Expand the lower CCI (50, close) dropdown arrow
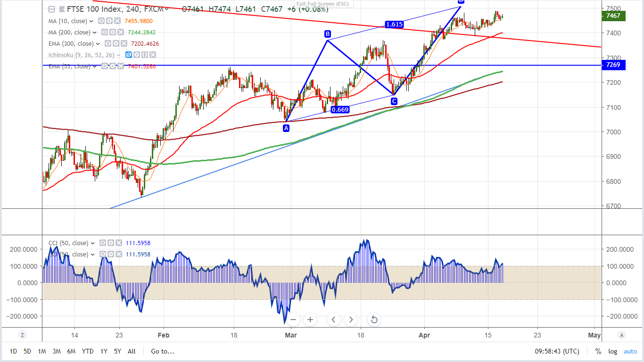 pyautogui.click(x=93, y=254)
